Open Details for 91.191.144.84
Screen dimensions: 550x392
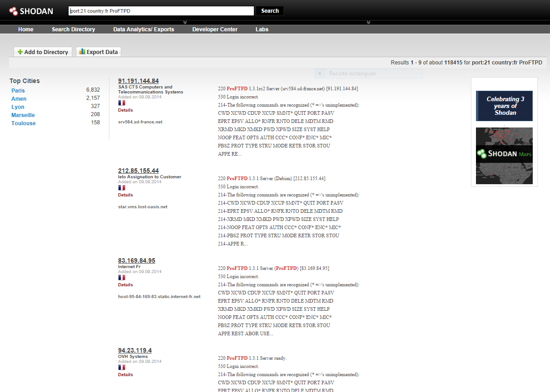click(x=125, y=110)
